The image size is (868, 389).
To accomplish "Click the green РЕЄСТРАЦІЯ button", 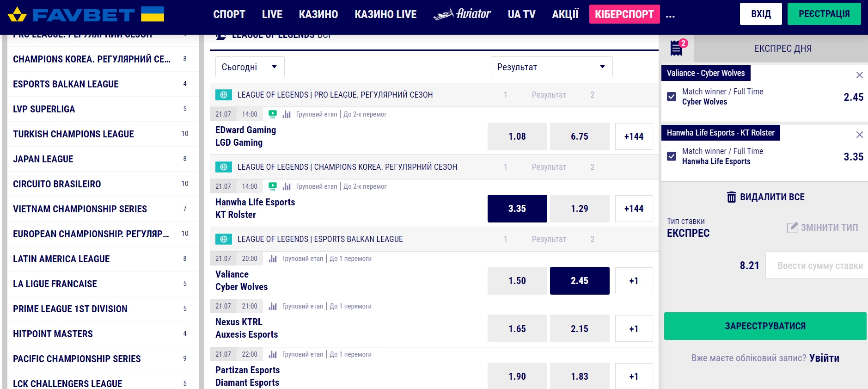I will tap(824, 14).
